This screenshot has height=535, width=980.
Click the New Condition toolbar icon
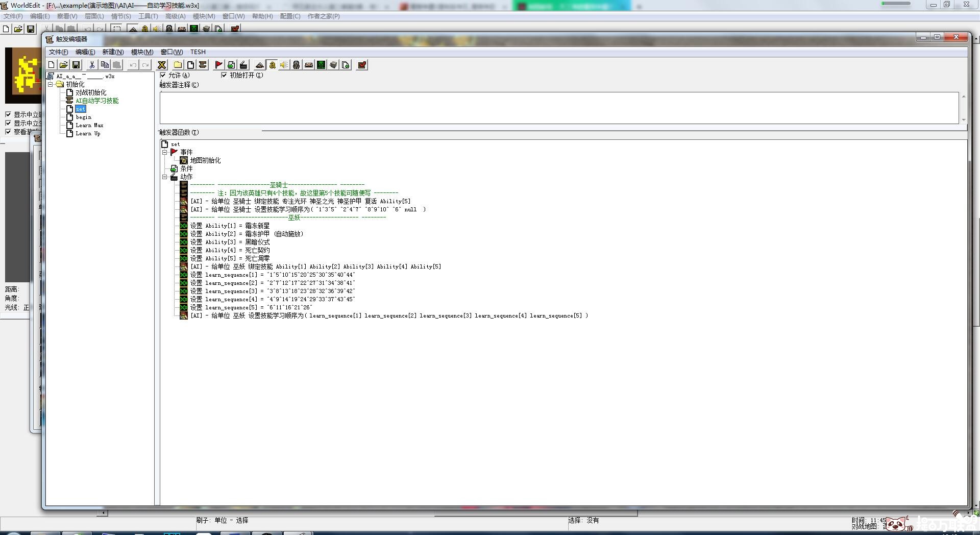click(231, 65)
